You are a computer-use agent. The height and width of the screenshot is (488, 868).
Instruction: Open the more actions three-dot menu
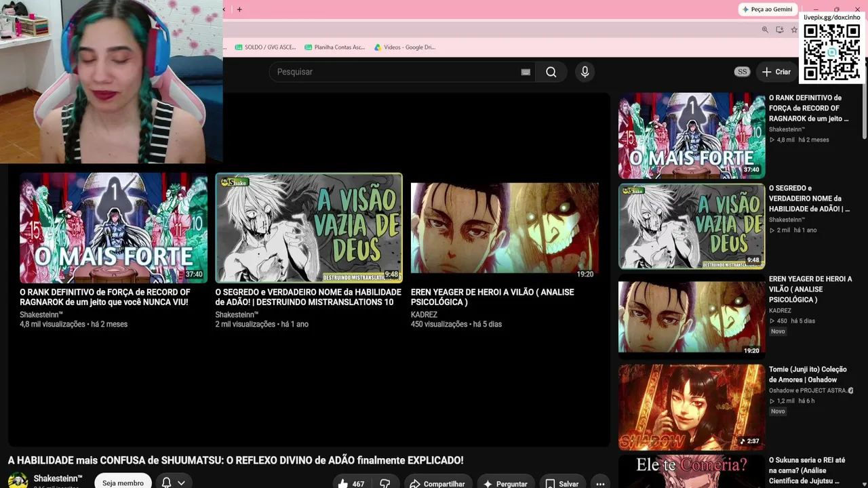(600, 483)
